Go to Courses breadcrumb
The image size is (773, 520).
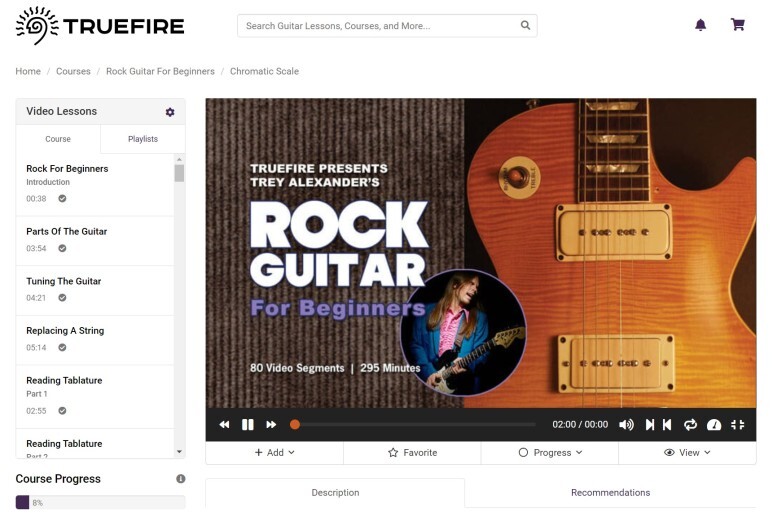(73, 71)
